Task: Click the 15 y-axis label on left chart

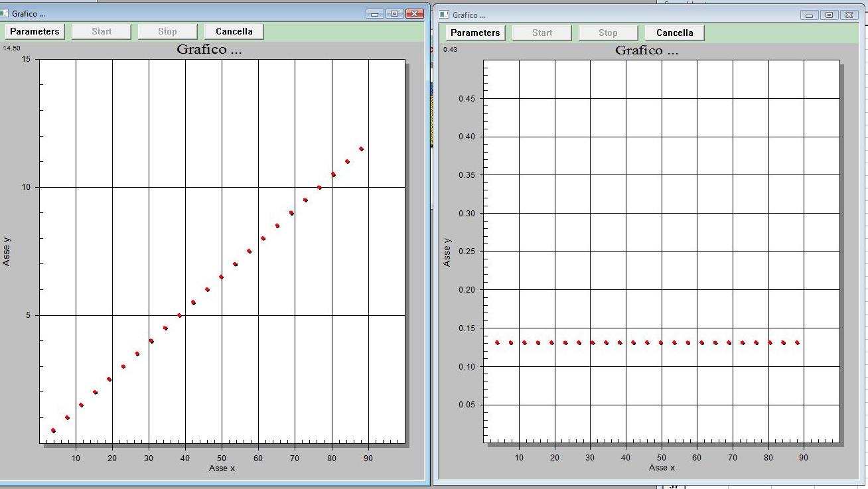Action: click(26, 59)
